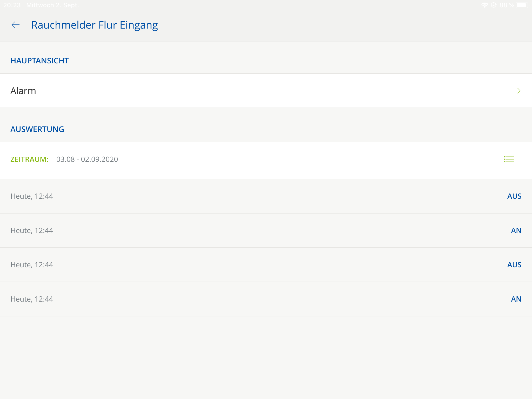Click the battery icon in status bar
This screenshot has width=532, height=399.
522,5
